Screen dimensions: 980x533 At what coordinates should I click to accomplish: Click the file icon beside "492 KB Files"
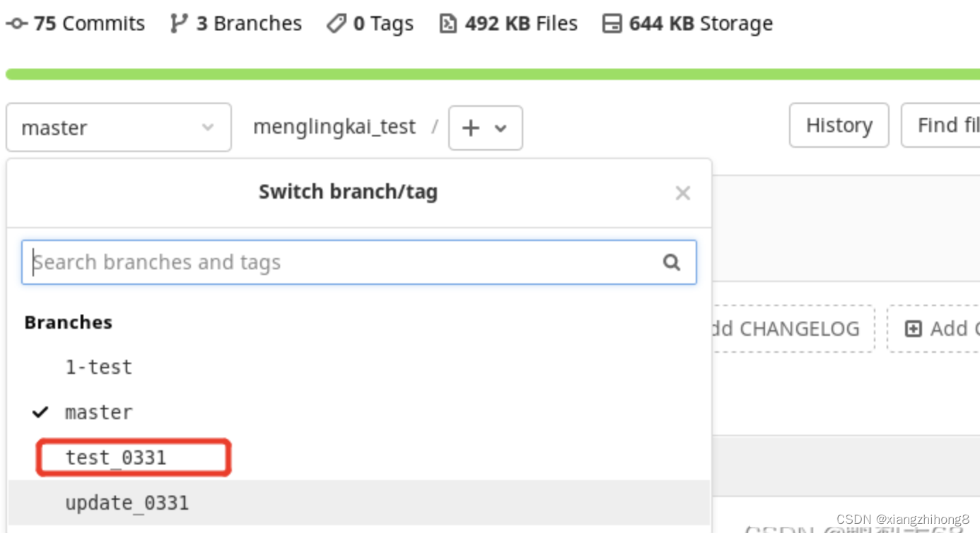448,23
